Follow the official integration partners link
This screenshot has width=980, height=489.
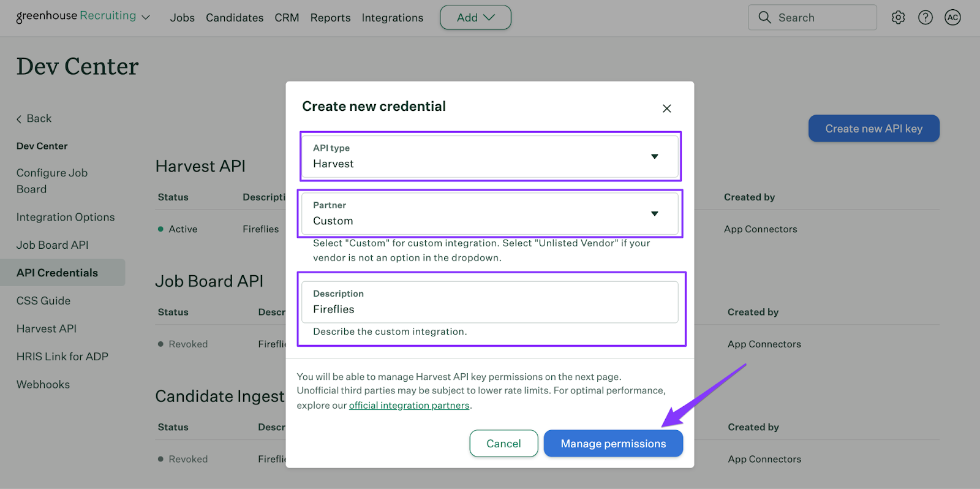[409, 405]
